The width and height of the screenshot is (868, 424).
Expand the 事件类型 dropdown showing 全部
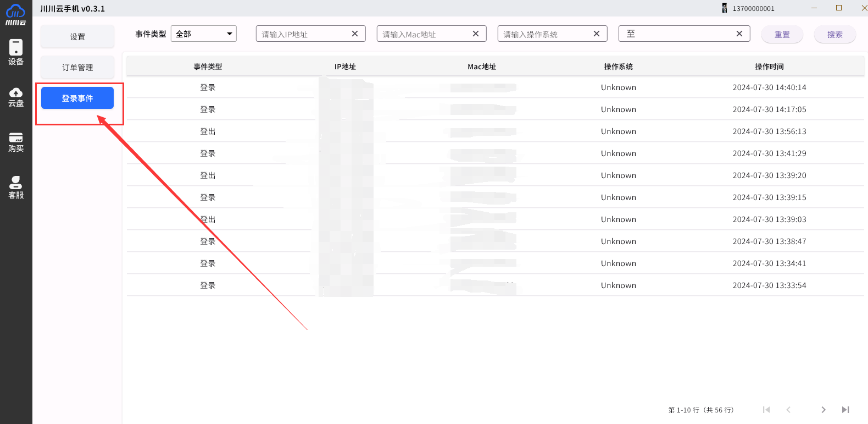click(204, 34)
